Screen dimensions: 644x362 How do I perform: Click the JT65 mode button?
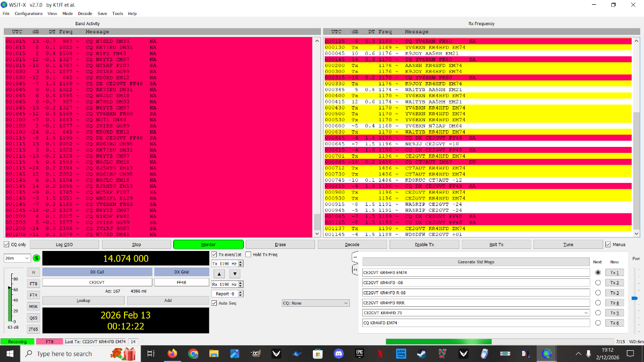[33, 329]
